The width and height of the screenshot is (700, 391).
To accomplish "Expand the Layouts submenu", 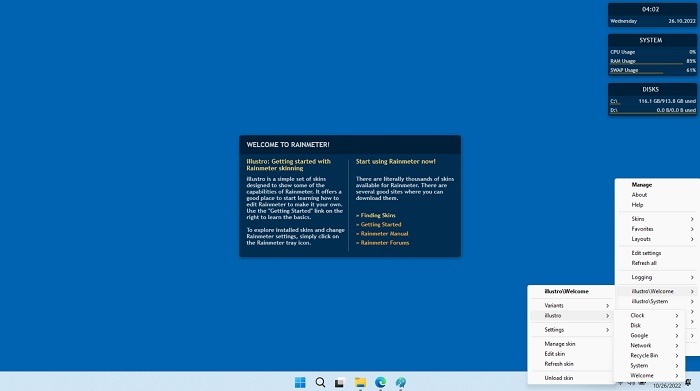I will 657,239.
